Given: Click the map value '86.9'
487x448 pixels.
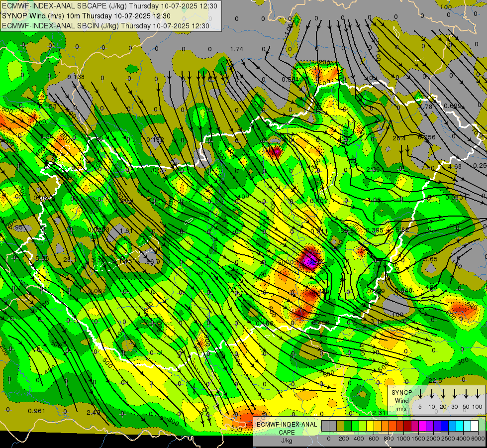Looking at the screenshot, I should (153, 262).
